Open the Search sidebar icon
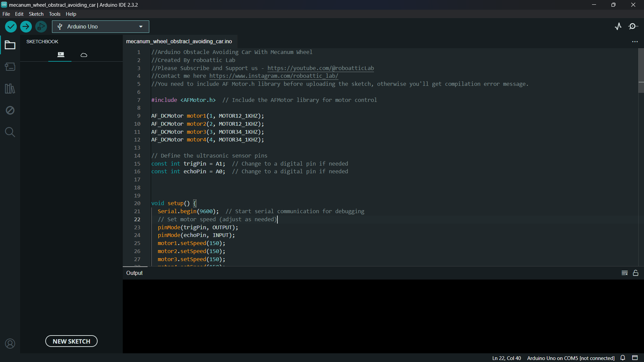The width and height of the screenshot is (644, 362). tap(10, 132)
